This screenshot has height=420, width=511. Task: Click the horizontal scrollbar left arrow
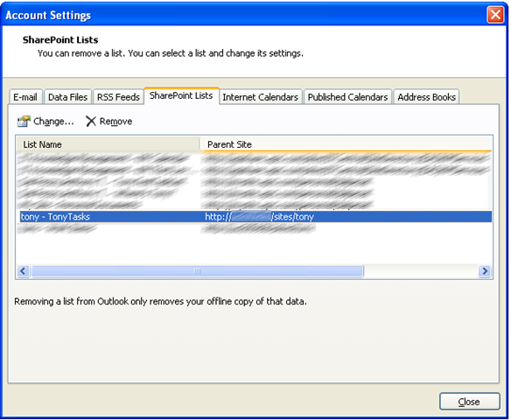coord(23,271)
